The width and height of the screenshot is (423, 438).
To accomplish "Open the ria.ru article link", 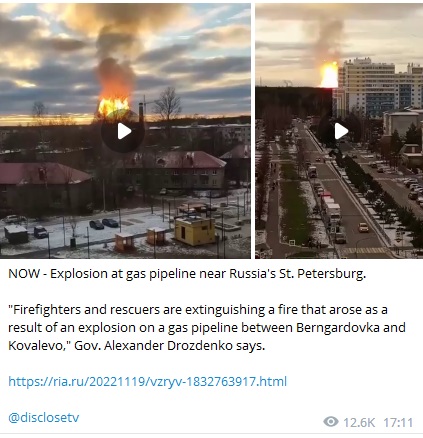I will (147, 381).
